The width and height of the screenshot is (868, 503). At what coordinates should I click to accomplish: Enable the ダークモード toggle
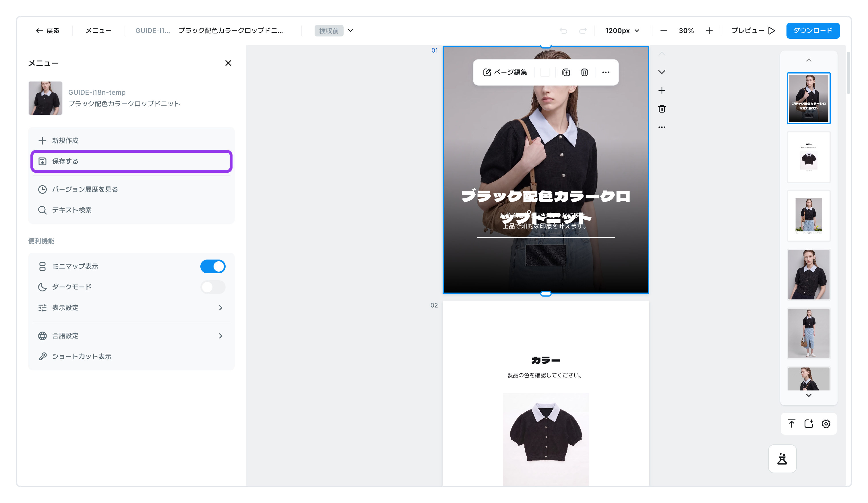point(213,287)
